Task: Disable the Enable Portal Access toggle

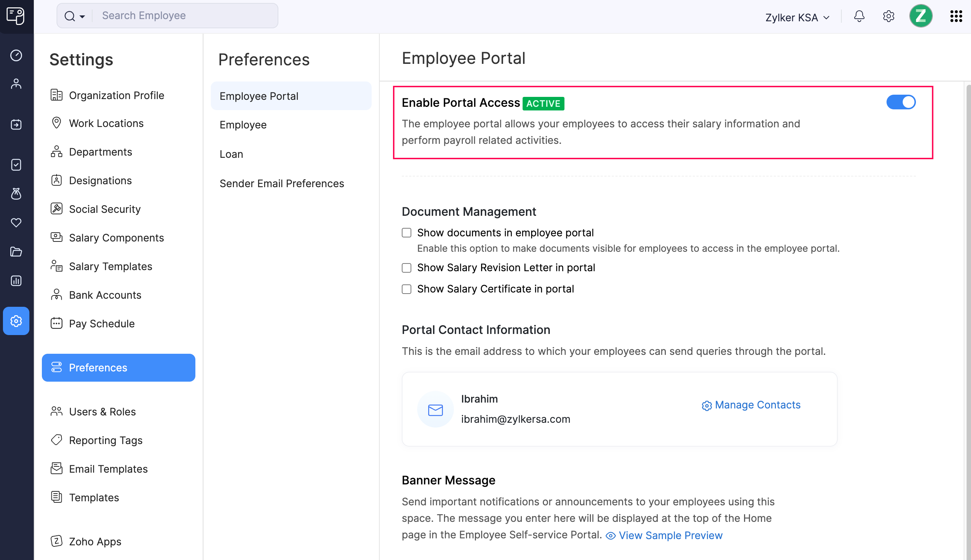Action: (900, 102)
